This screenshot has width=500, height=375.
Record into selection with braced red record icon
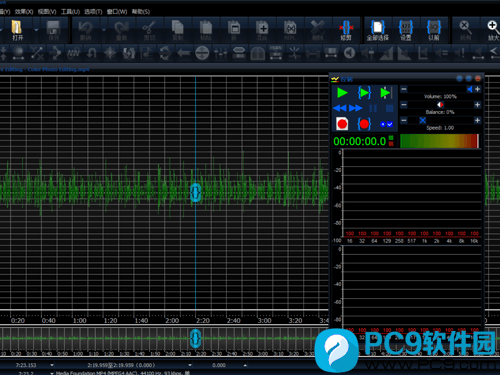point(364,124)
